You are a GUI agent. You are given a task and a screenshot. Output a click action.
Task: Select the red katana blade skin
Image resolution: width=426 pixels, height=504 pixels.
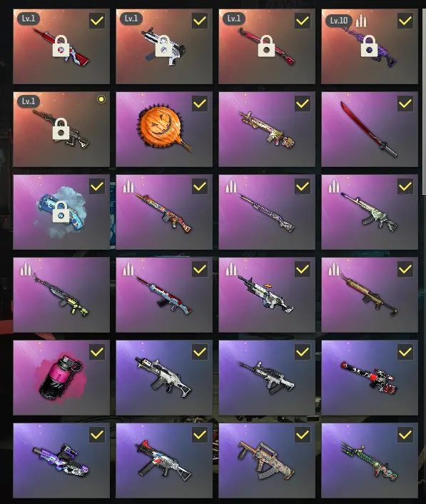click(370, 129)
